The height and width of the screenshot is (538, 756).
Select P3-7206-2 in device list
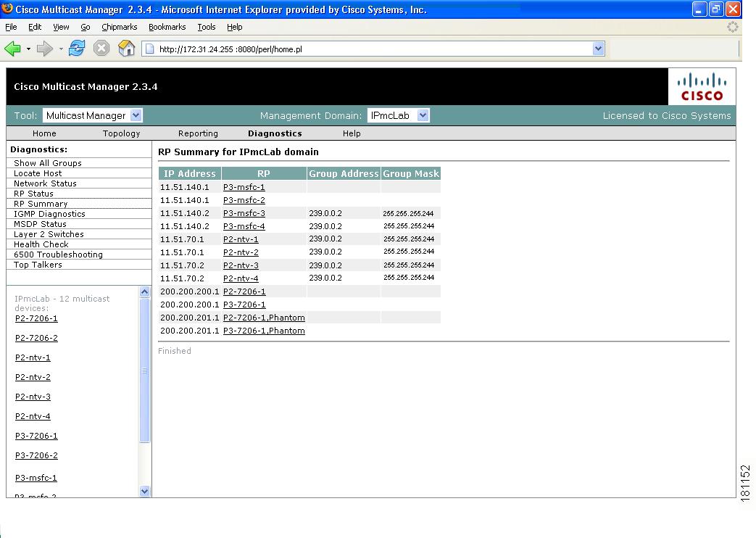pos(36,455)
